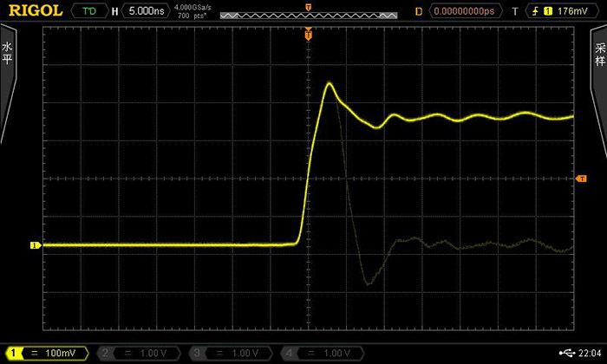Click the orange trigger position marker above the grid
The image size is (607, 364).
[308, 36]
